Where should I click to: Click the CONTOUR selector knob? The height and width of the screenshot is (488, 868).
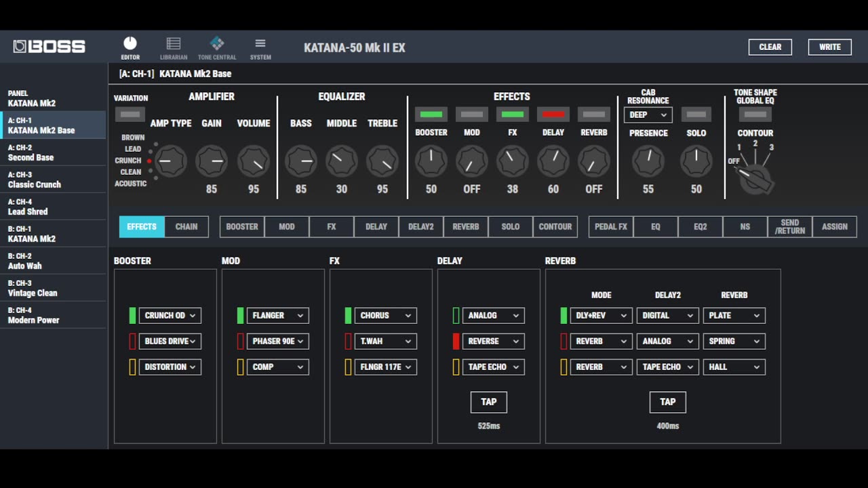coord(755,178)
